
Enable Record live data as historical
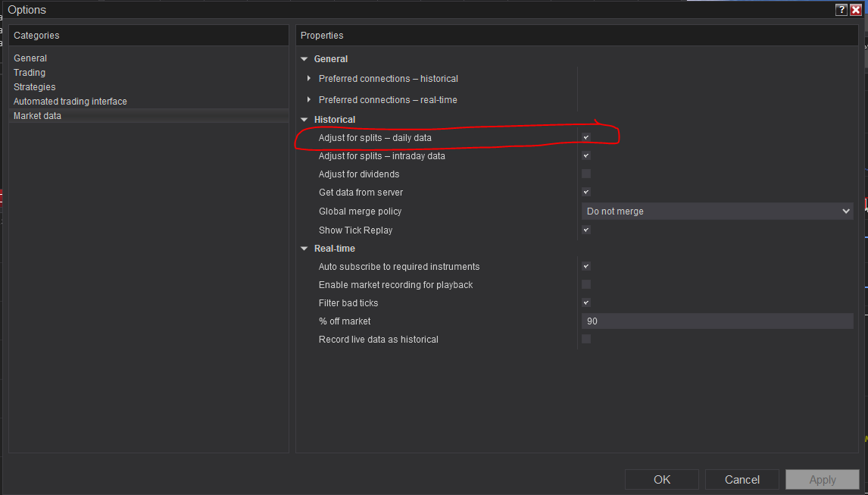[586, 339]
